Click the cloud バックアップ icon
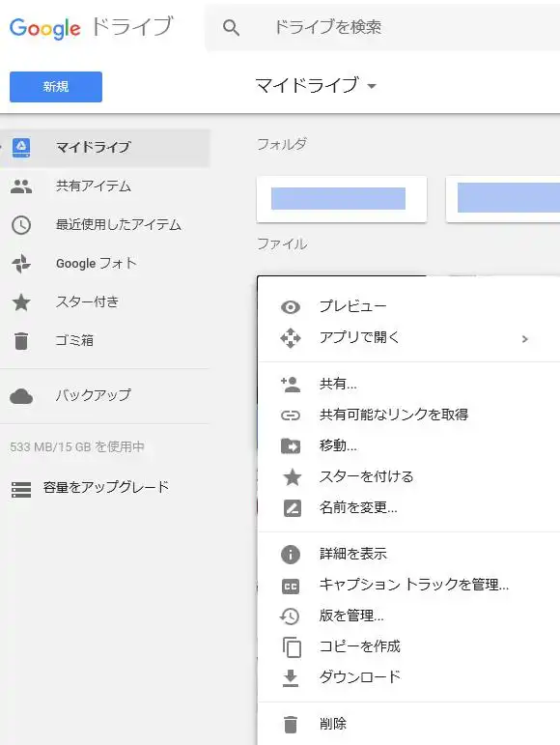 pos(21,396)
